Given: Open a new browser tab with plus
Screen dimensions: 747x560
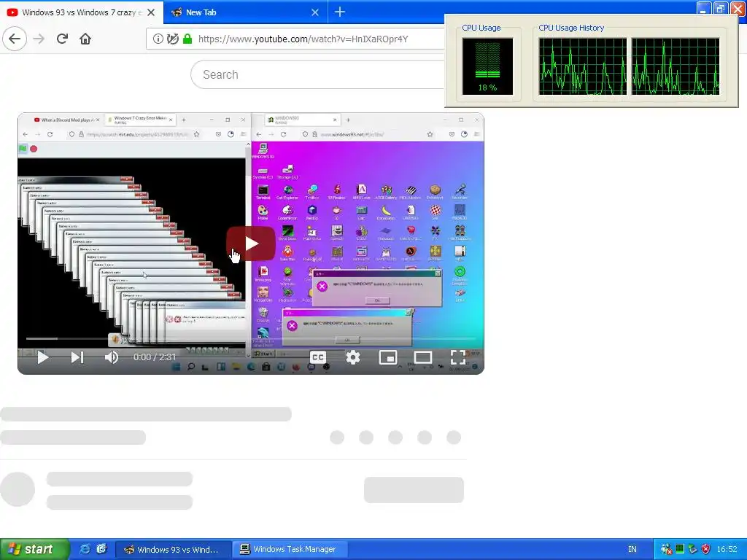Looking at the screenshot, I should click(x=340, y=12).
